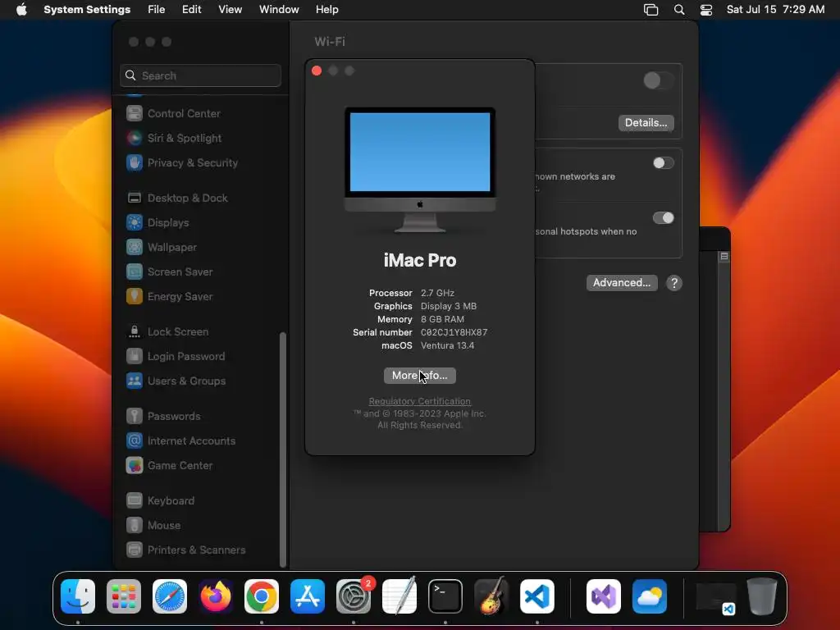Select Login Password sidebar icon
The height and width of the screenshot is (630, 840).
pos(135,357)
